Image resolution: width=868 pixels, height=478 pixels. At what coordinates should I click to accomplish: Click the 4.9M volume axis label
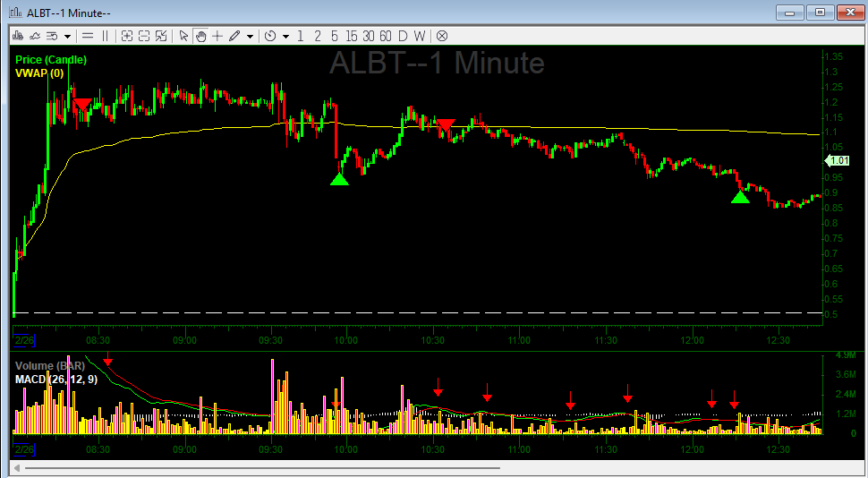pyautogui.click(x=846, y=354)
